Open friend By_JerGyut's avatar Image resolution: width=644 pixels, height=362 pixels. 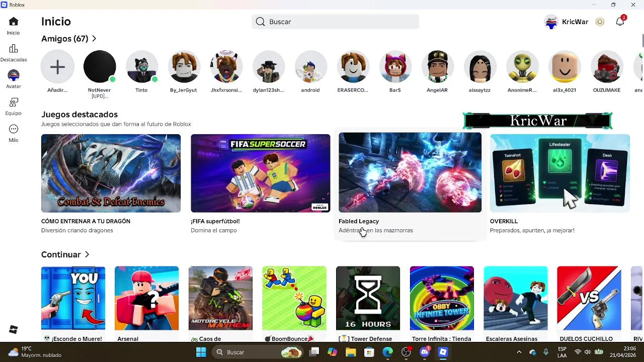(x=184, y=66)
